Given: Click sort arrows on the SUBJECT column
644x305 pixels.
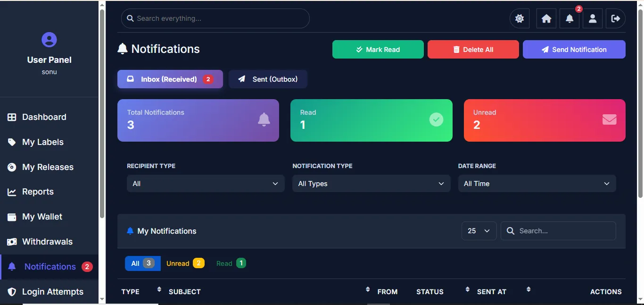Looking at the screenshot, I should click(368, 289).
